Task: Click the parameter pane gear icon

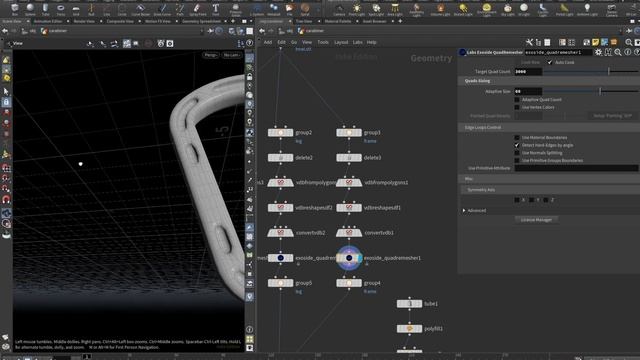Action: (598, 52)
